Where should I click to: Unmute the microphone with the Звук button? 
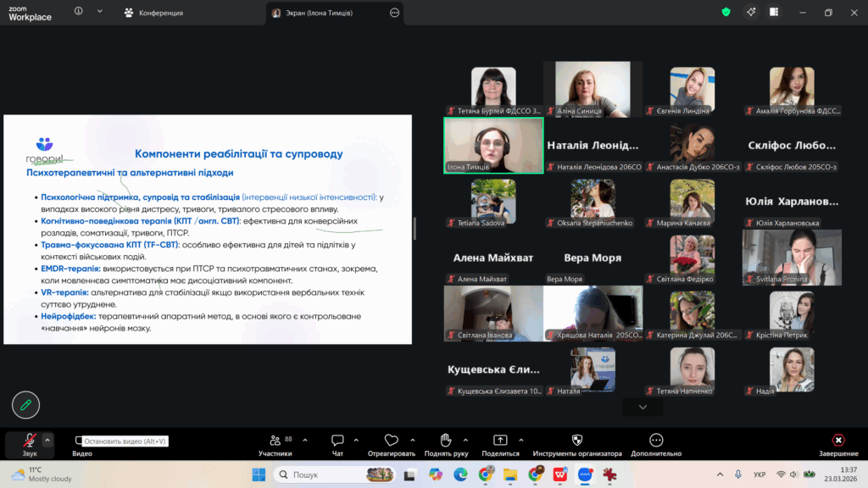[x=29, y=441]
